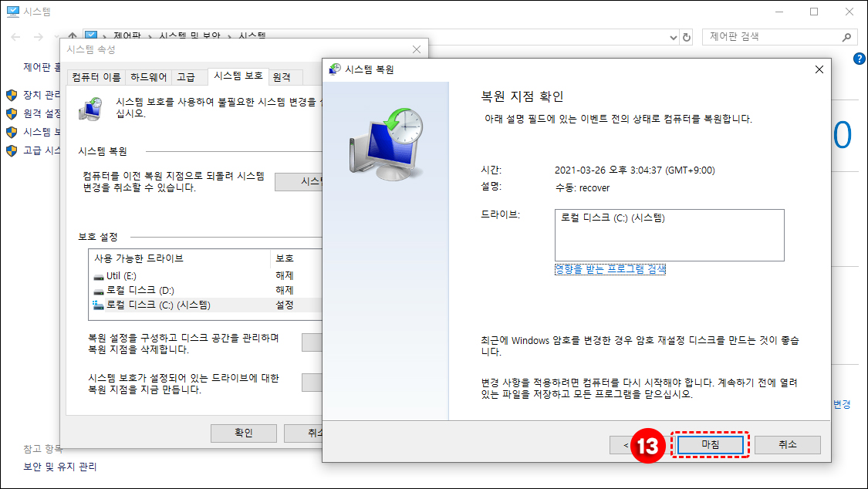Click the drive icon next to Util (E:)
Viewport: 868px width, 489px height.
[97, 276]
